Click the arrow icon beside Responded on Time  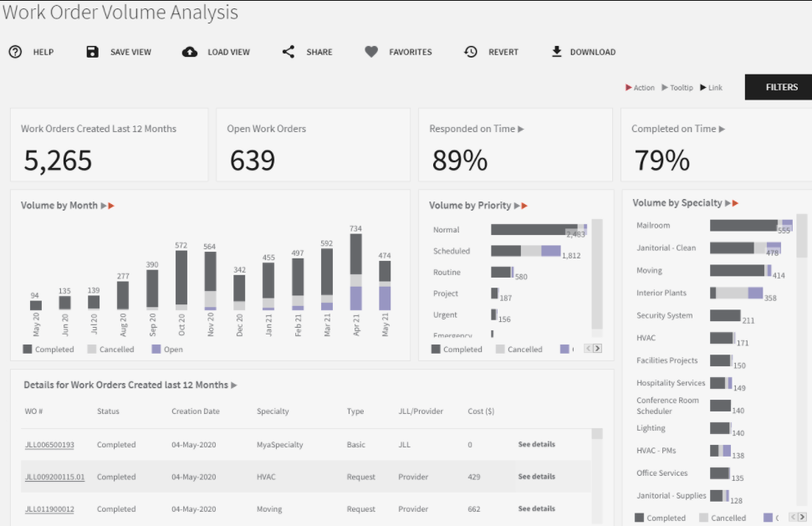pyautogui.click(x=521, y=129)
